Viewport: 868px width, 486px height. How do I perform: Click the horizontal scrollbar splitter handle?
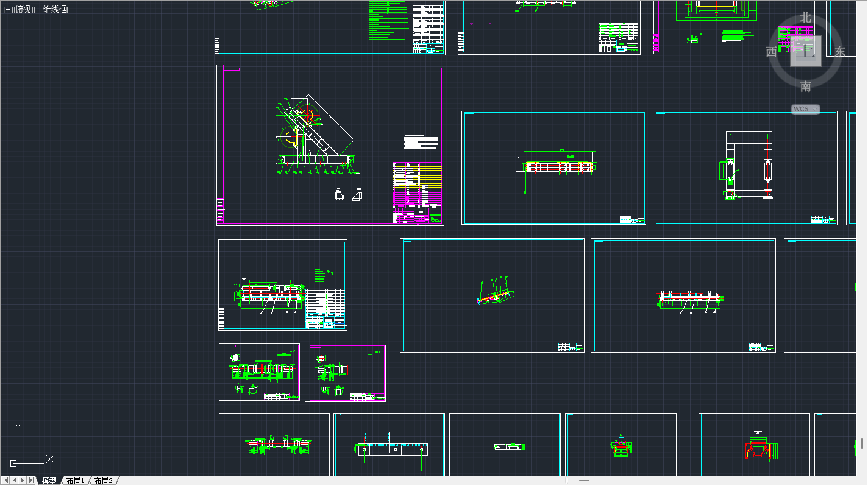567,481
